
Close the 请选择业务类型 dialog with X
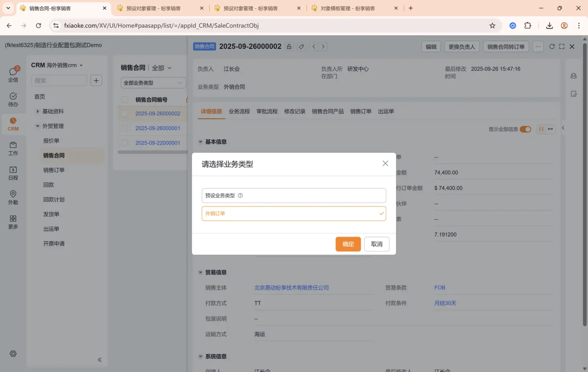click(x=385, y=163)
